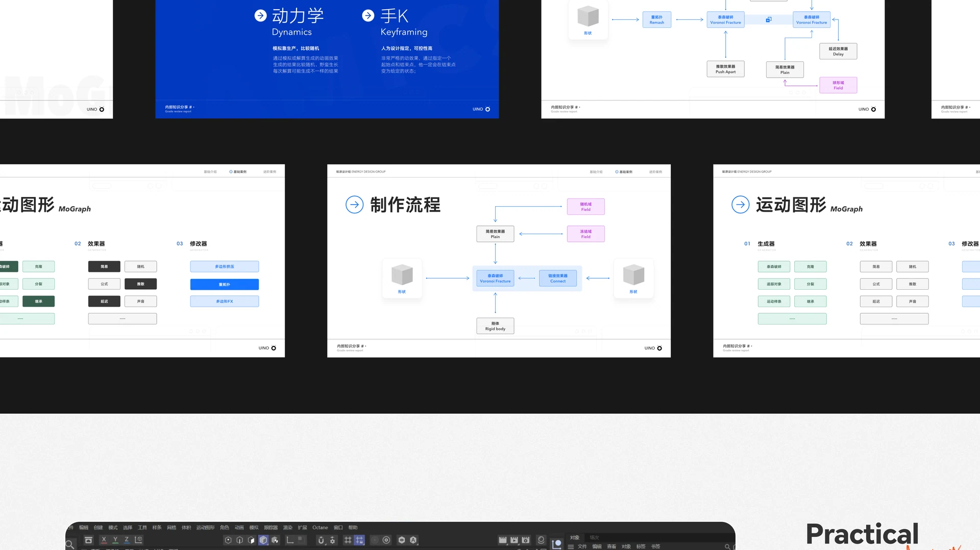Open 标签 menu in object manager
Viewport: 980px width, 550px height.
641,546
